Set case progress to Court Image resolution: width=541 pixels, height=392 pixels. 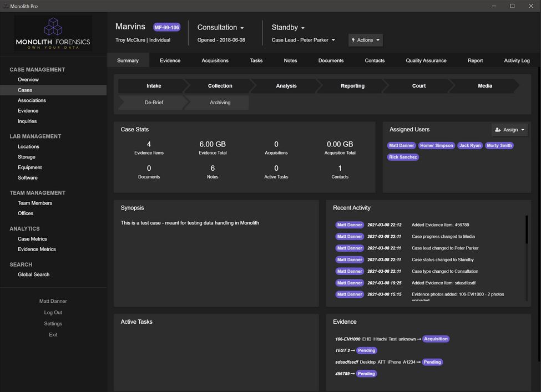pos(419,86)
